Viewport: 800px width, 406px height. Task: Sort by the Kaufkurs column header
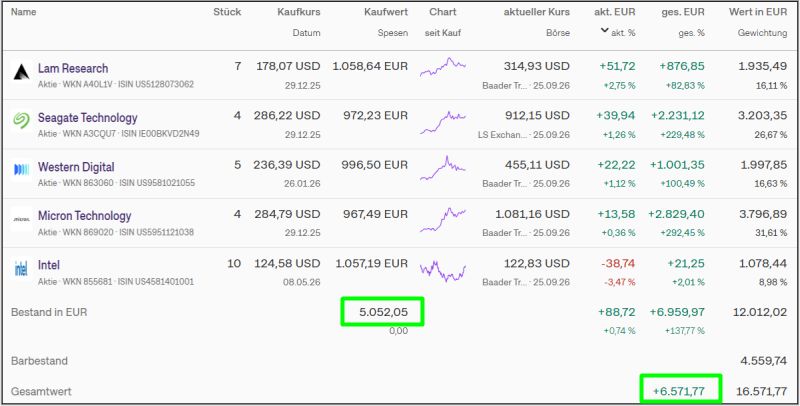pos(299,12)
